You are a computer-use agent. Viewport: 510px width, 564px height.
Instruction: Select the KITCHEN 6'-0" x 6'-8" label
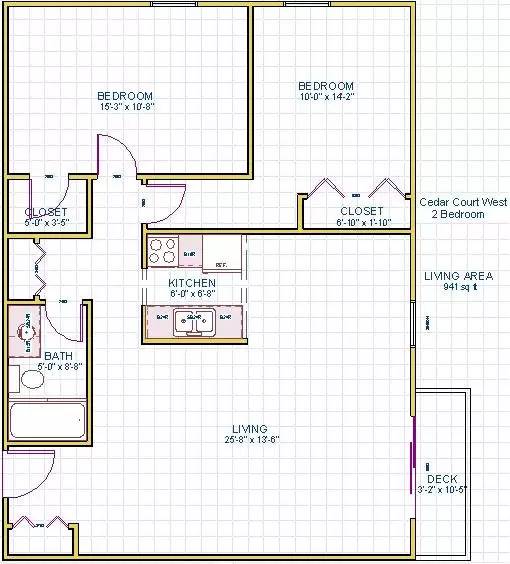coord(192,288)
